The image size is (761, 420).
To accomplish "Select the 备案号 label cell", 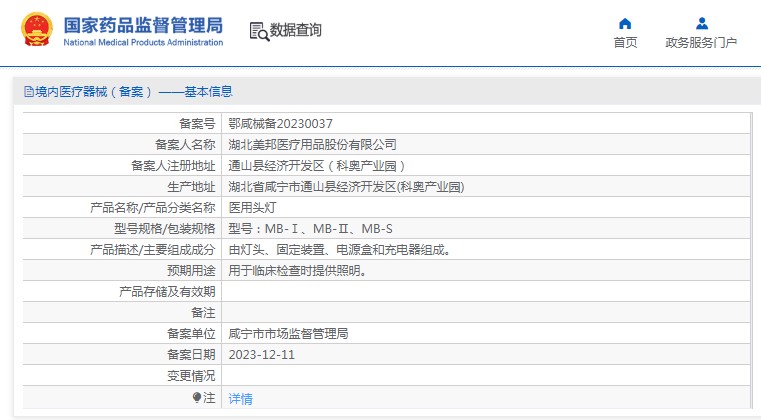I will pos(197,123).
